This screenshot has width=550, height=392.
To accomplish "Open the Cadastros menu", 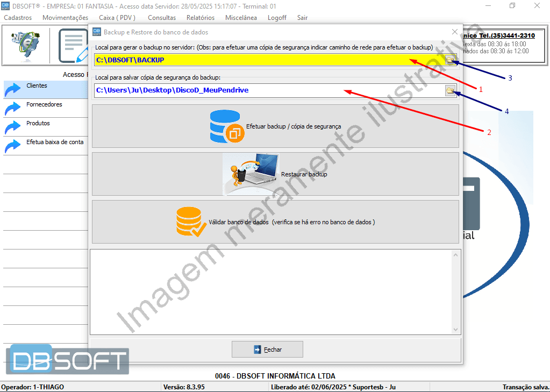I will [x=18, y=18].
